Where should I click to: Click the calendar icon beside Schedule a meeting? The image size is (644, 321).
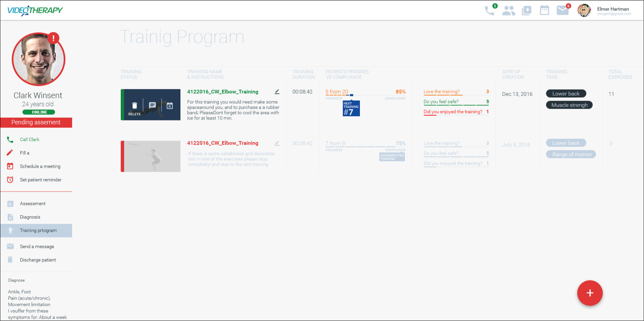tap(10, 166)
